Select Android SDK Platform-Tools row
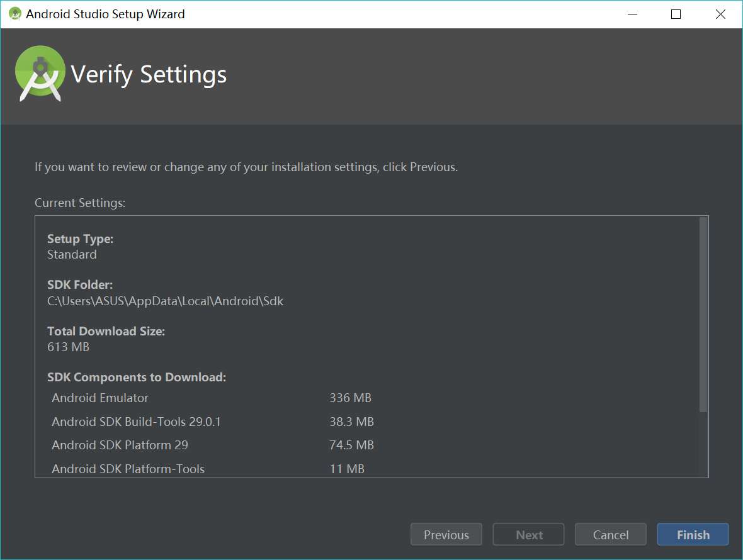743x560 pixels. point(208,469)
